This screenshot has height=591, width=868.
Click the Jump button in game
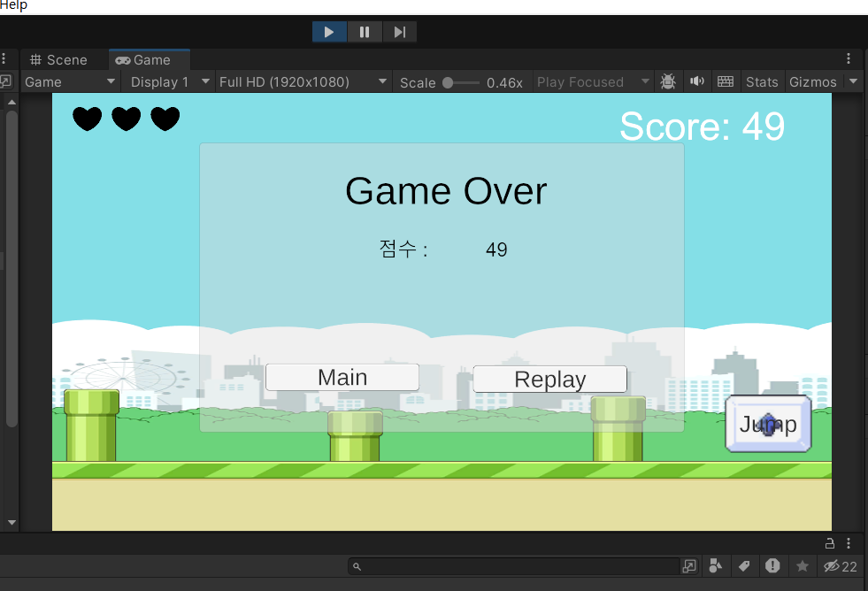pos(768,424)
